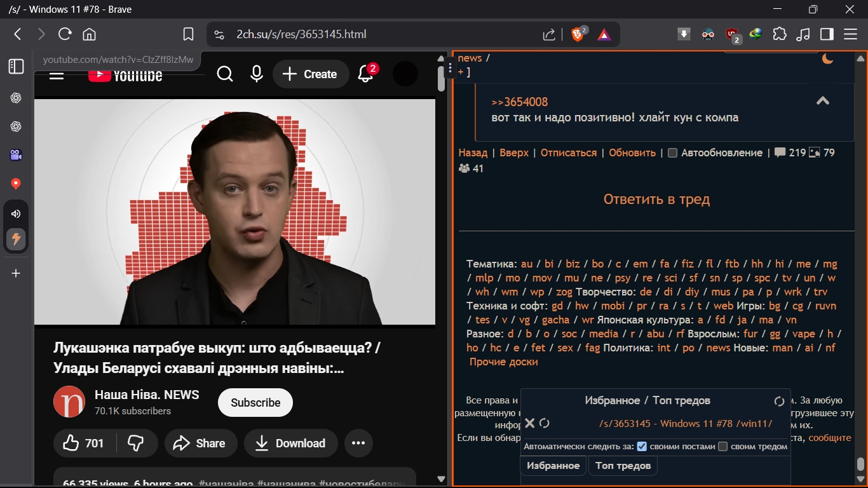Screen dimensions: 868x488
Task: Open the Downloads icon in the toolbar
Action: click(684, 34)
